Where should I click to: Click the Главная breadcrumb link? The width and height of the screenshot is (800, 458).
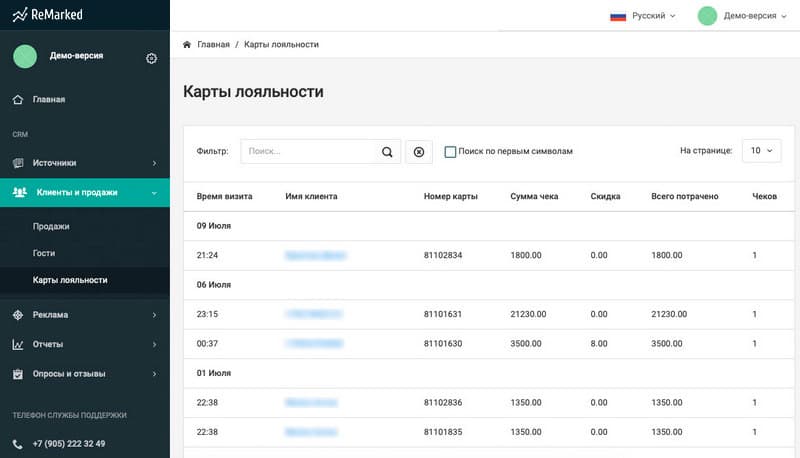[213, 44]
